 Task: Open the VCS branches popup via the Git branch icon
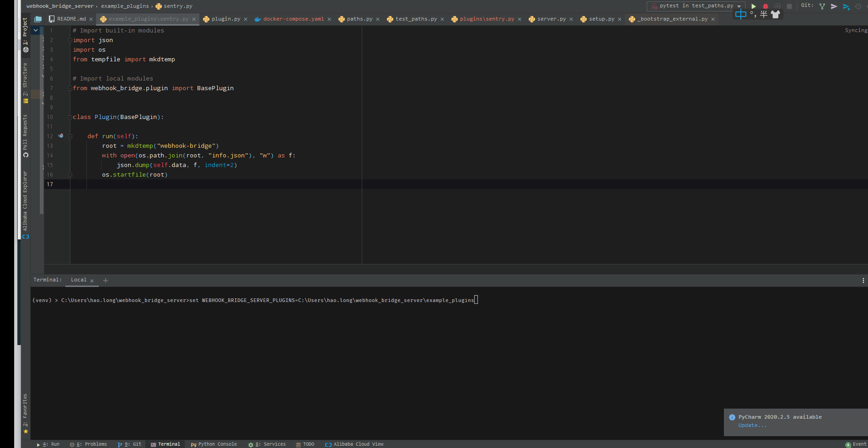pos(822,6)
